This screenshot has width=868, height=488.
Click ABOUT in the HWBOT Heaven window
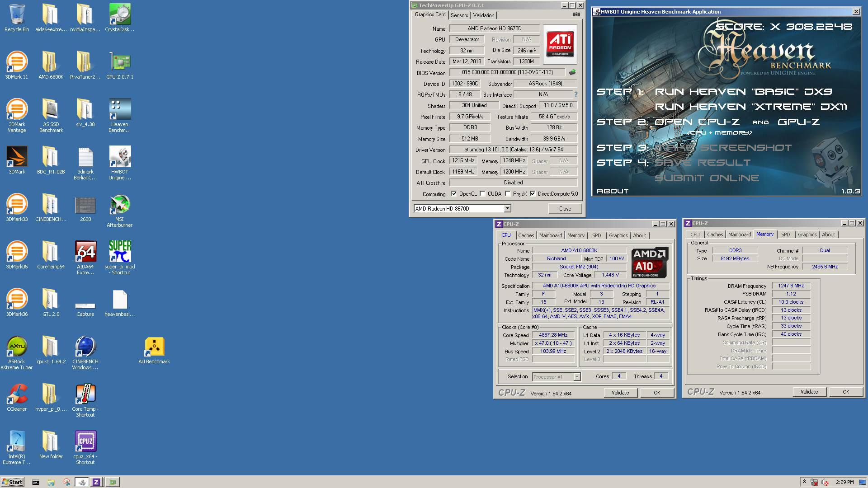[x=613, y=191]
